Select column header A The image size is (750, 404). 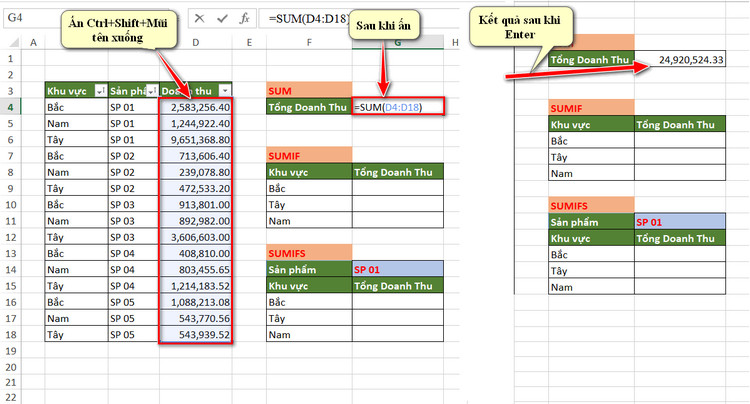(33, 43)
